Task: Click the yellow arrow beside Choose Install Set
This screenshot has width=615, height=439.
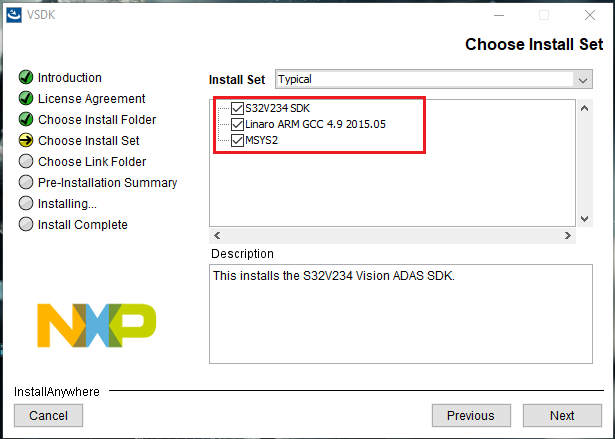Action: [x=26, y=140]
